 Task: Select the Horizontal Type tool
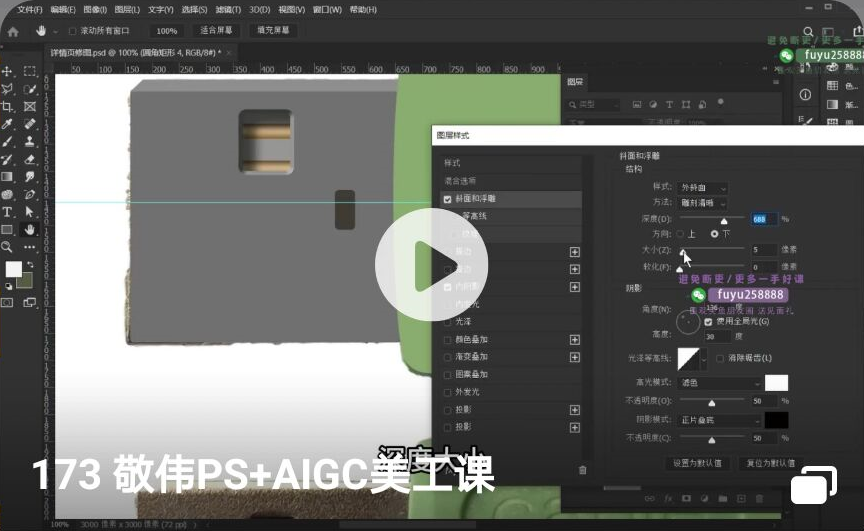8,212
